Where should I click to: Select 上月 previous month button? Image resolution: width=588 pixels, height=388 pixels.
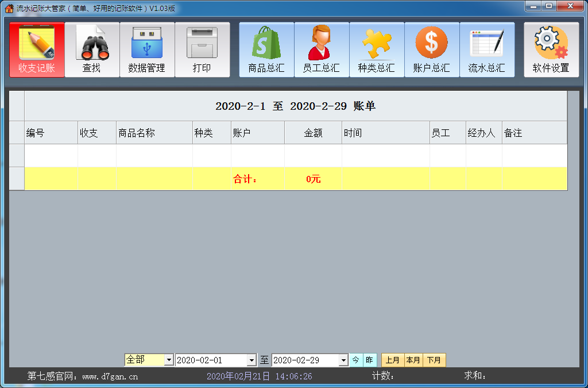click(x=392, y=360)
